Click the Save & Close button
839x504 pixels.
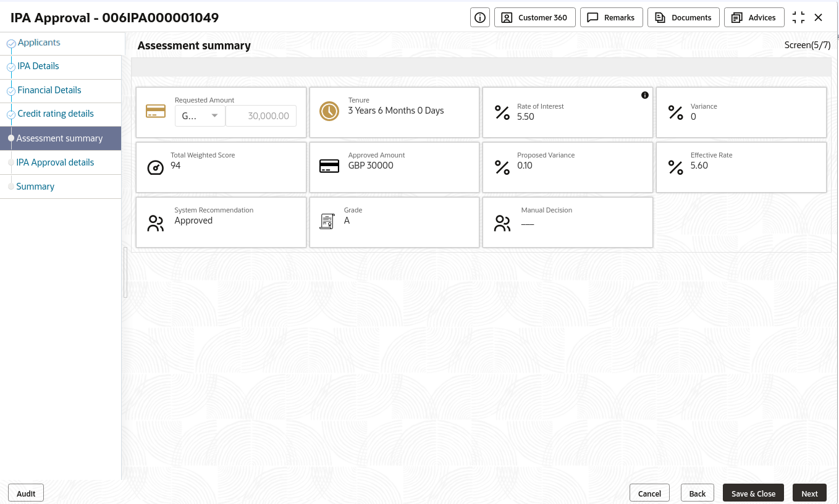[x=753, y=493]
